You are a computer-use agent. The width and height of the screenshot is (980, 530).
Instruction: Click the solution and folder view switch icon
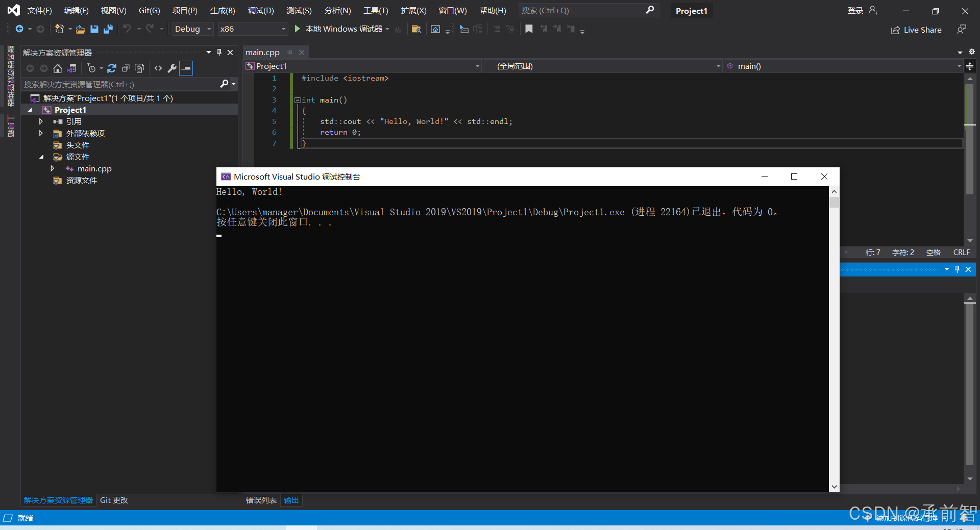[x=72, y=68]
